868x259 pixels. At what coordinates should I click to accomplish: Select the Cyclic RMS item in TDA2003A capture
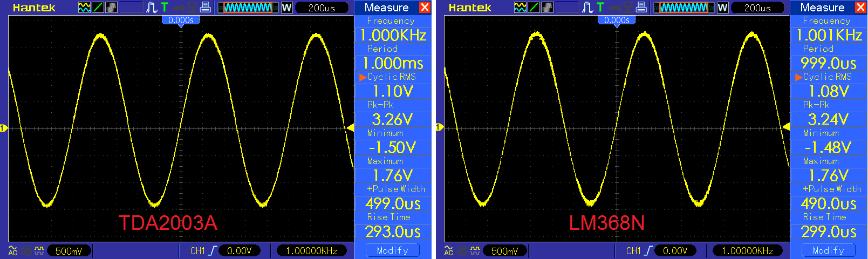393,85
